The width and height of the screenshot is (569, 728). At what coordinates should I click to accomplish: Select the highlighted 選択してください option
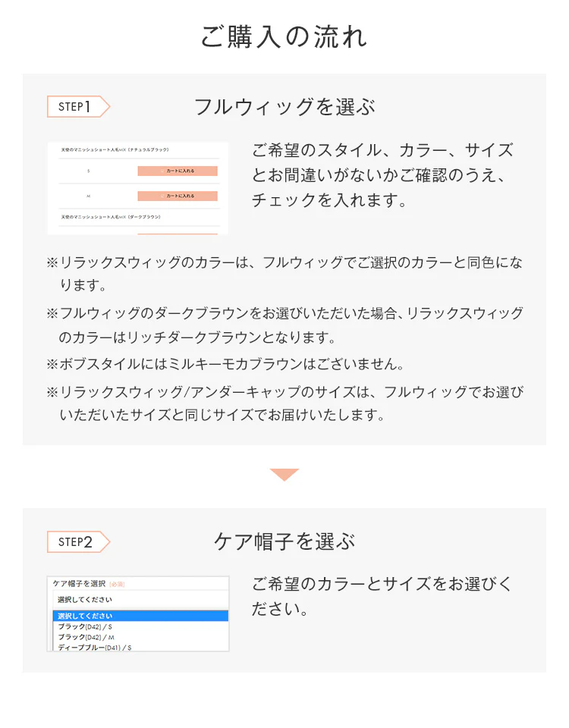pyautogui.click(x=141, y=616)
